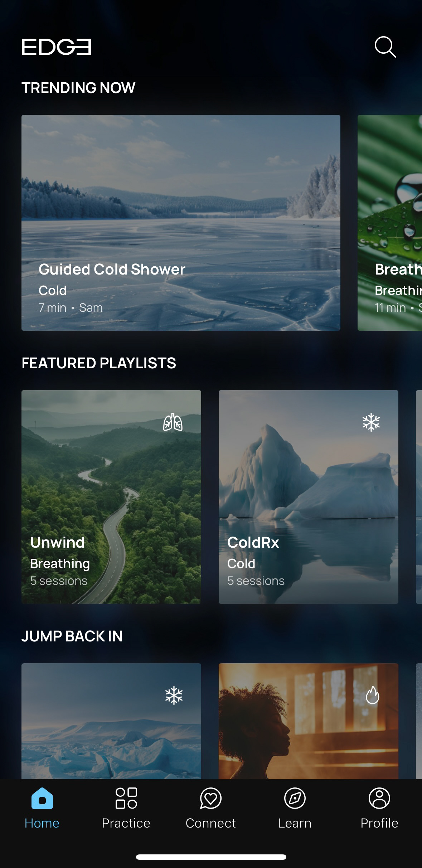Tap the snowflake icon on ColdRx card

371,422
